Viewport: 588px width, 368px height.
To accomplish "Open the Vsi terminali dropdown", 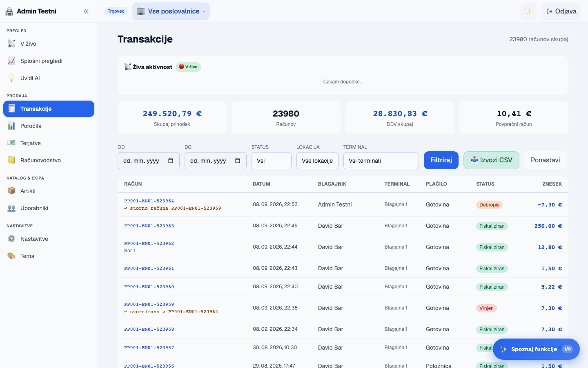I will tap(381, 161).
